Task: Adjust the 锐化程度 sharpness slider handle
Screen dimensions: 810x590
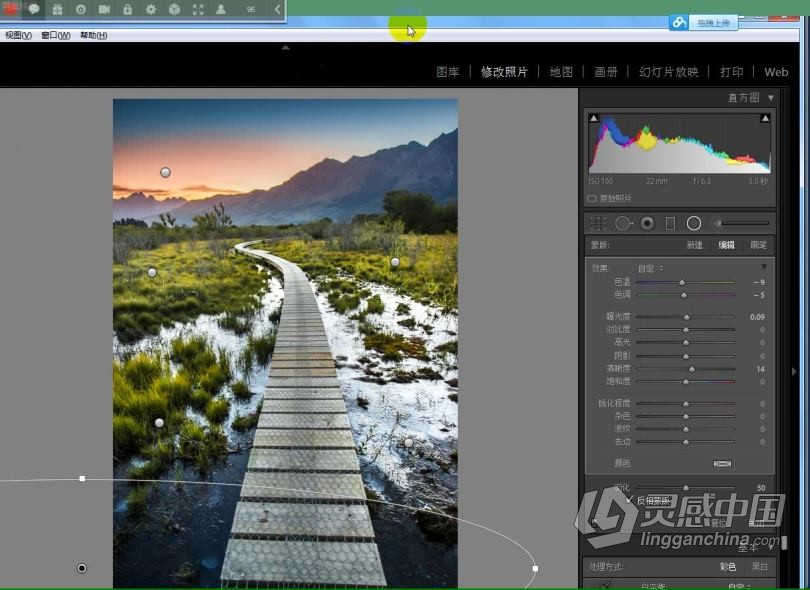Action: [x=686, y=403]
